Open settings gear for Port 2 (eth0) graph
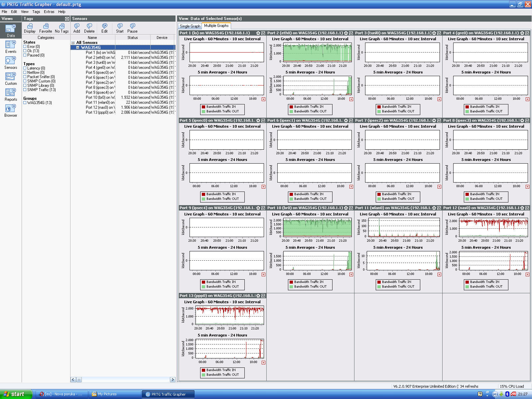 346,33
